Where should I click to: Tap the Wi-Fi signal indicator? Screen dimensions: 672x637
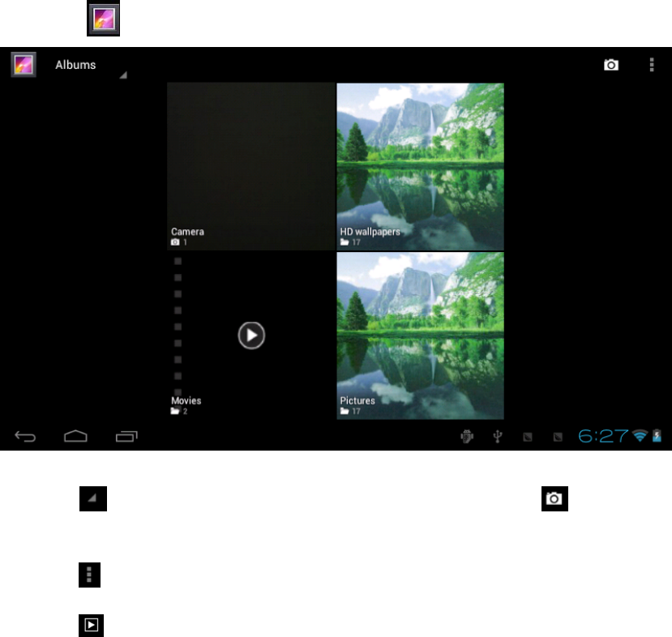point(640,436)
